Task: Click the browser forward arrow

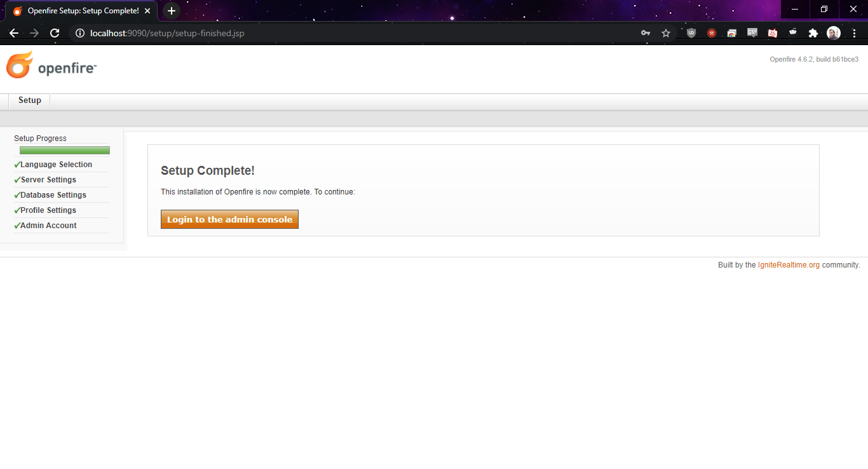Action: (x=34, y=33)
